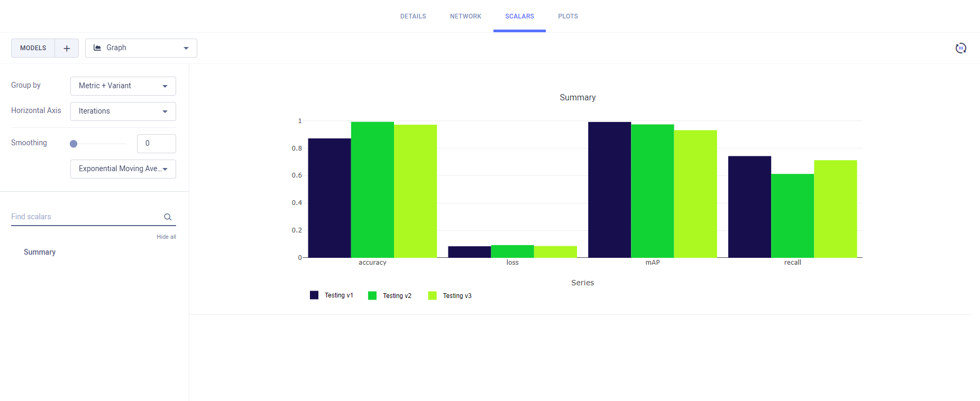
Task: Click the Hide all link
Action: tap(166, 237)
